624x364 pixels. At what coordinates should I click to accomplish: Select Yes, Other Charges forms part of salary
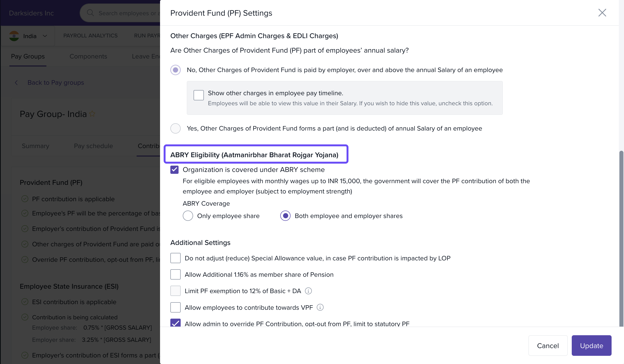click(176, 128)
